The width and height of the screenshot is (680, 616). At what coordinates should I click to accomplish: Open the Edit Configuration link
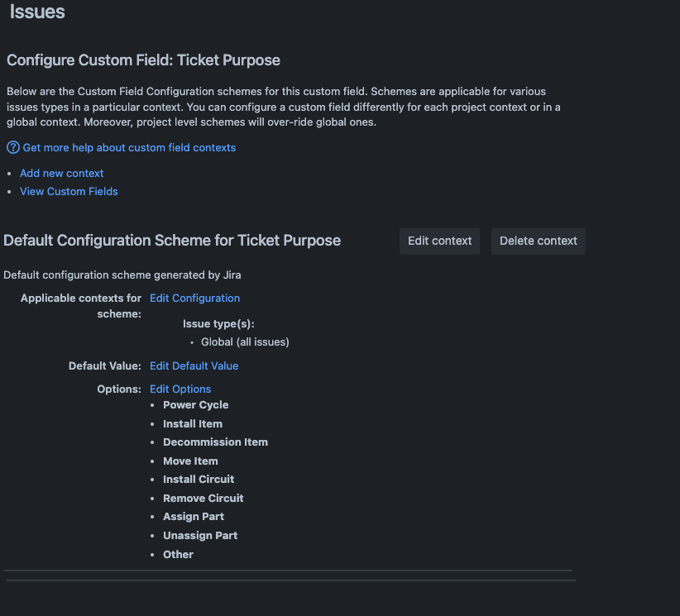pos(194,298)
